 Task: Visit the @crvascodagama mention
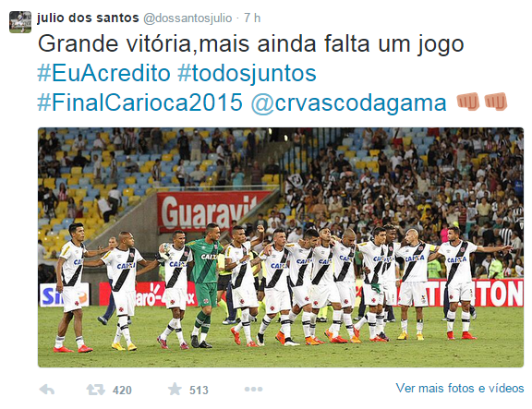(349, 103)
